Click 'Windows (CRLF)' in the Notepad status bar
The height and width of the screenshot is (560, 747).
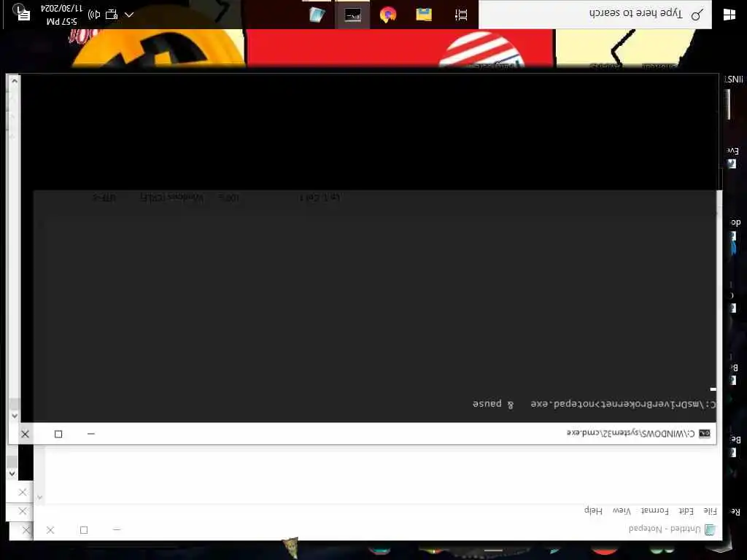[x=171, y=197]
